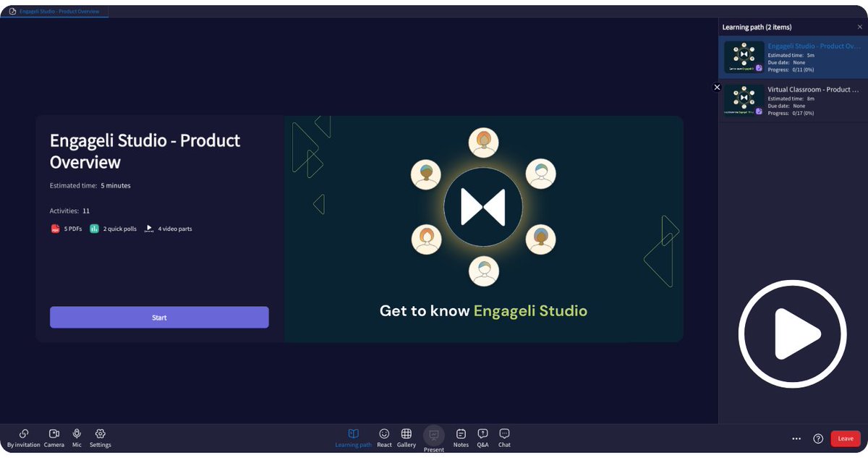Click the By invitation link icon
Viewport: 868px width, 458px height.
click(x=24, y=433)
